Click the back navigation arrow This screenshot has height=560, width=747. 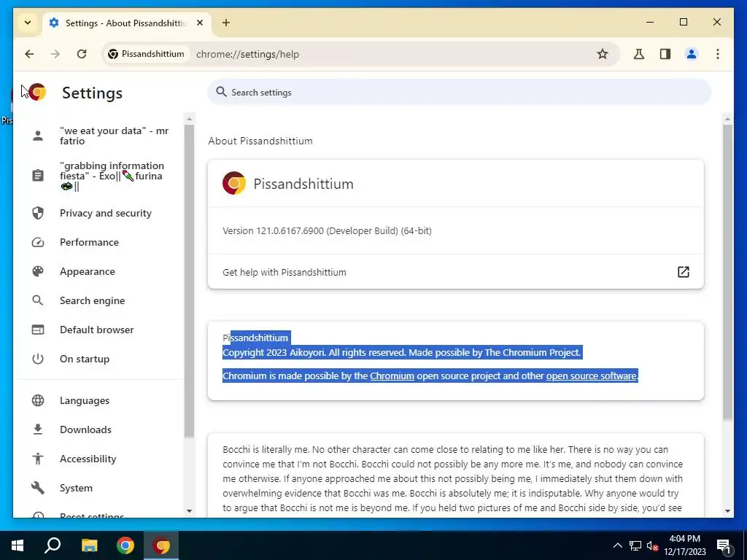(x=29, y=54)
